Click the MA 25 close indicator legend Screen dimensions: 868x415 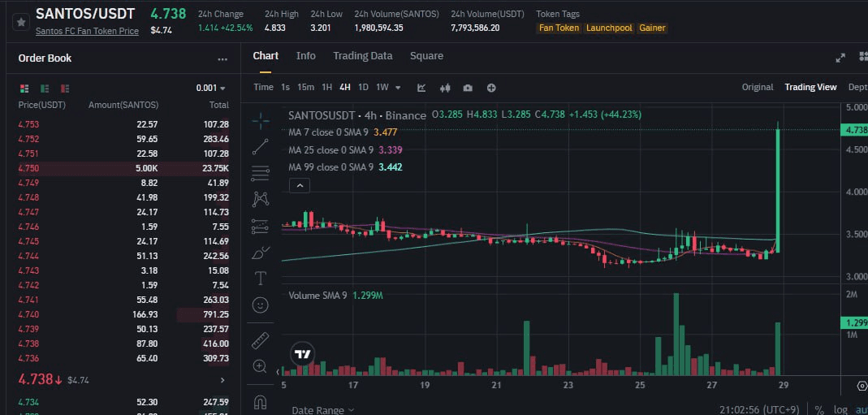coord(345,150)
